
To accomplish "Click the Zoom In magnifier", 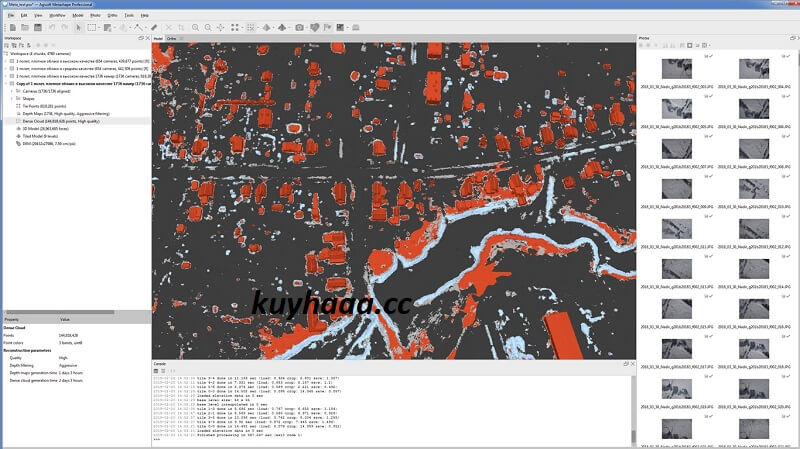I will point(195,28).
